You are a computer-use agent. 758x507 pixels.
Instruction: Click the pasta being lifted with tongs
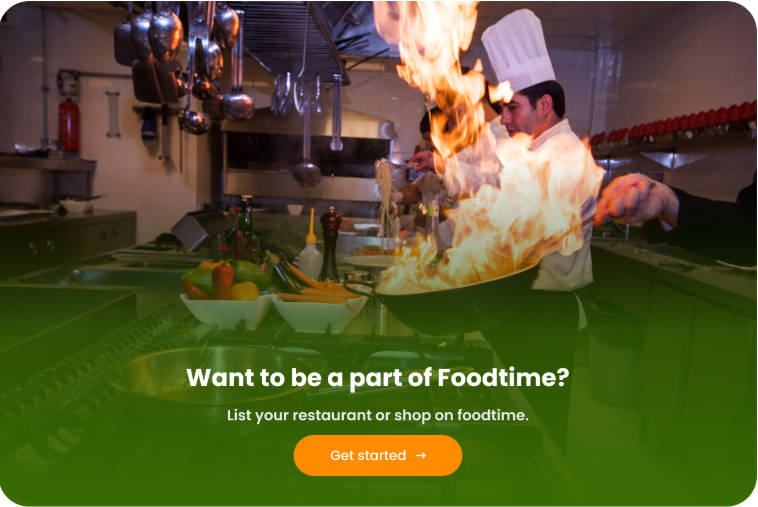click(385, 198)
